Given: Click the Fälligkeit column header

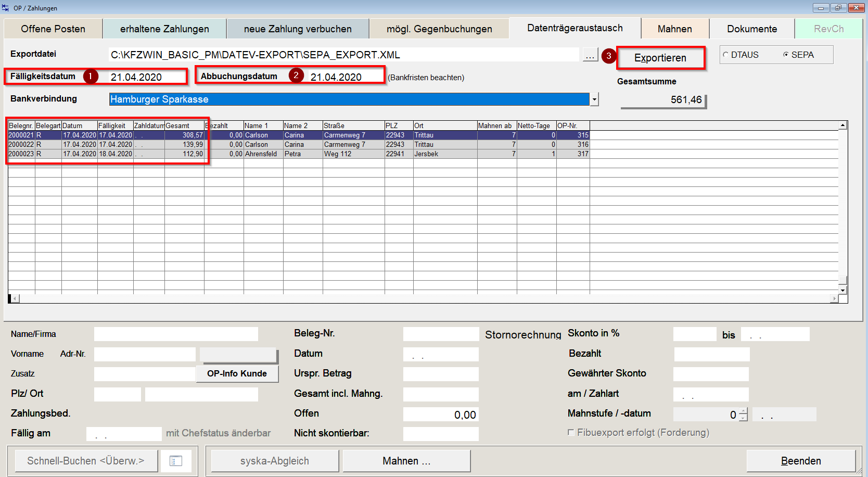Looking at the screenshot, I should (115, 125).
